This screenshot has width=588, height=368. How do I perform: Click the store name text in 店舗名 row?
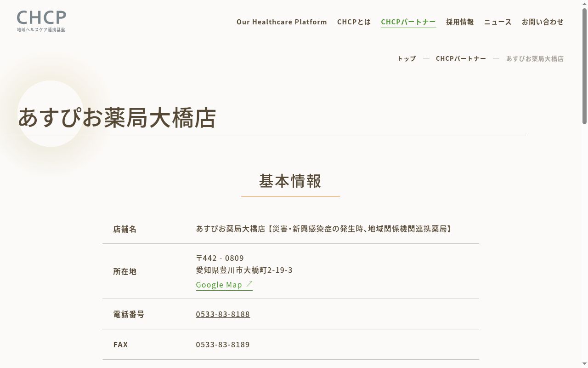(x=324, y=229)
